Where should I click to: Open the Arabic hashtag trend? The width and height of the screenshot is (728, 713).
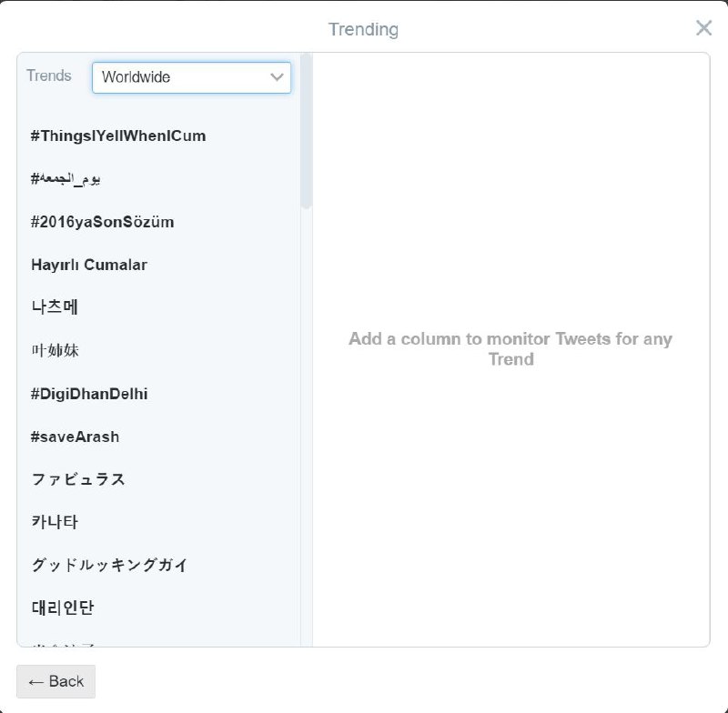[66, 179]
